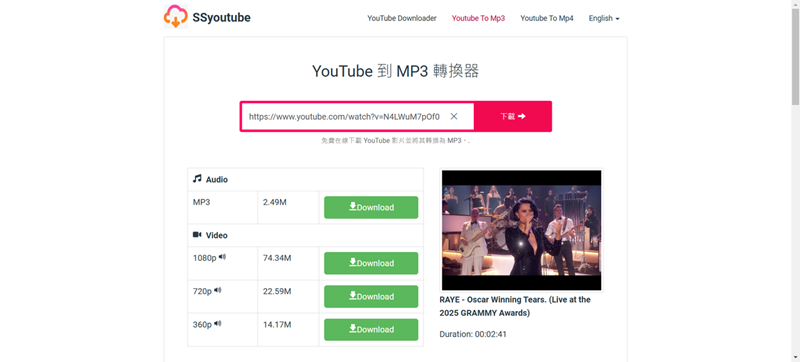Click the 14.17M file size cell
Image resolution: width=800 pixels, height=362 pixels.
click(288, 329)
